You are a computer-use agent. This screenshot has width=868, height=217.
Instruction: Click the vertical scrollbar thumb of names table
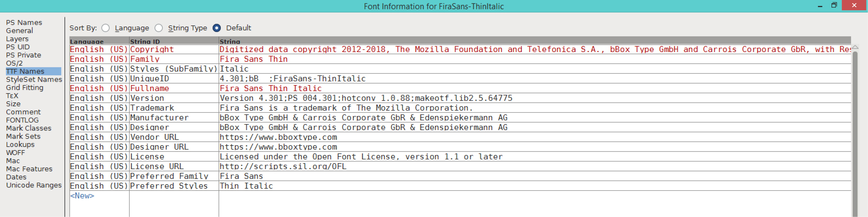(x=855, y=133)
